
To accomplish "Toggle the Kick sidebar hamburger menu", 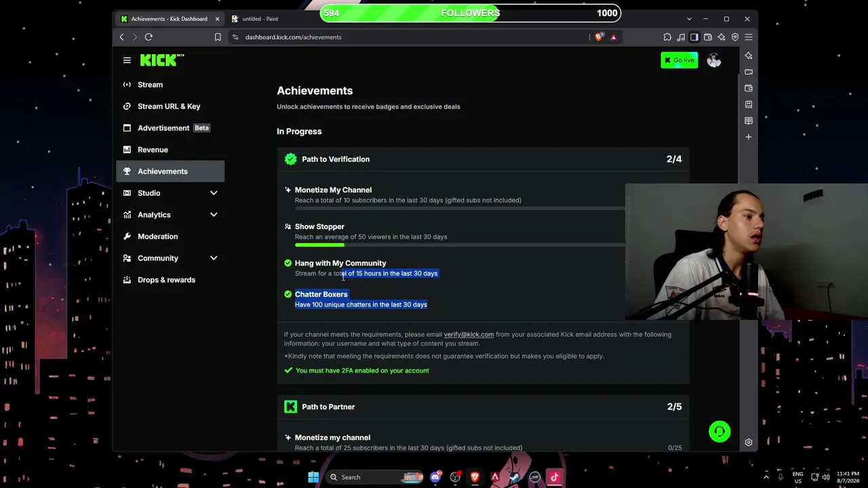I will pyautogui.click(x=127, y=60).
